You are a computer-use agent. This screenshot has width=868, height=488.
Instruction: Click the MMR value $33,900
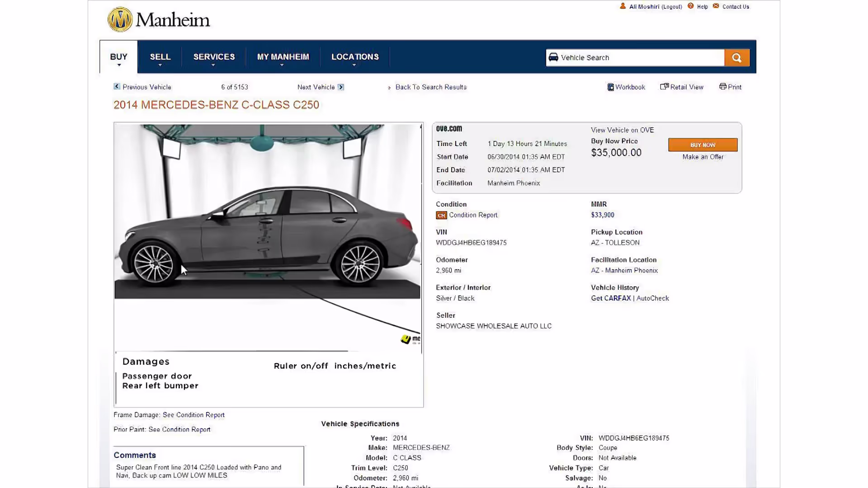[602, 215]
